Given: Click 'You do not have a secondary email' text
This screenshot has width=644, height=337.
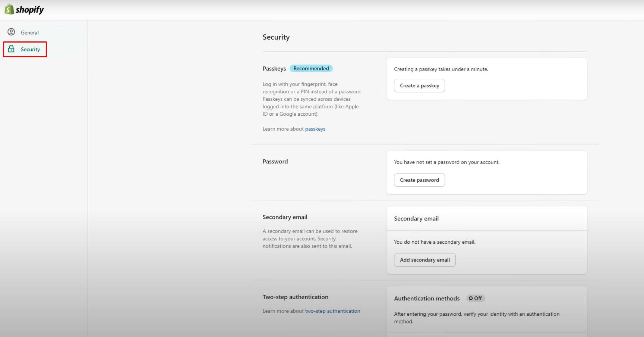Looking at the screenshot, I should [x=435, y=242].
